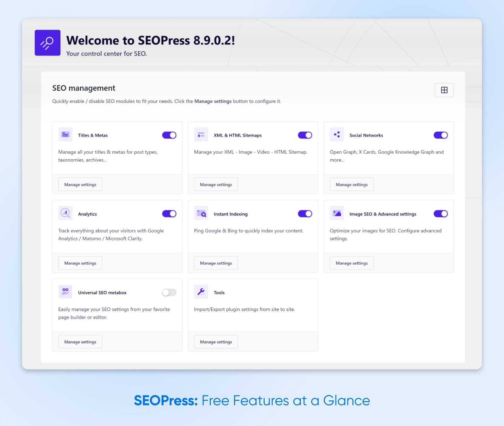
Task: Toggle off XML & HTML Sitemaps module
Action: click(x=305, y=135)
